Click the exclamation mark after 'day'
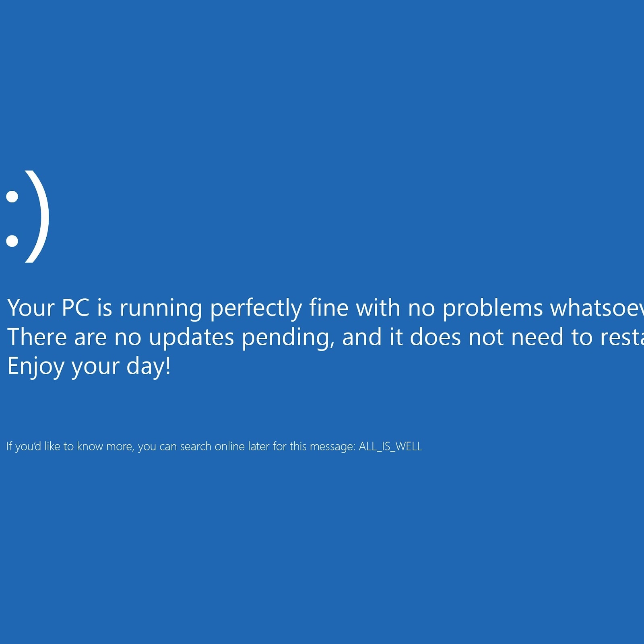The image size is (644, 644). [168, 365]
